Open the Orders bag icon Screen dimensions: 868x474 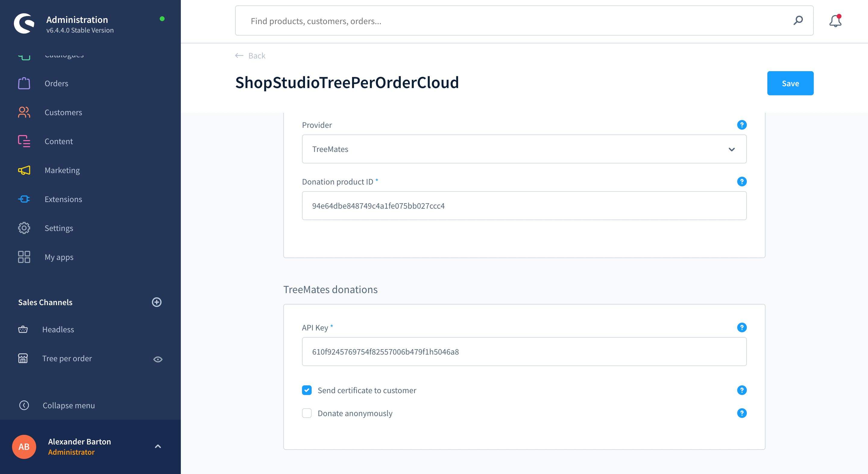[x=24, y=83]
